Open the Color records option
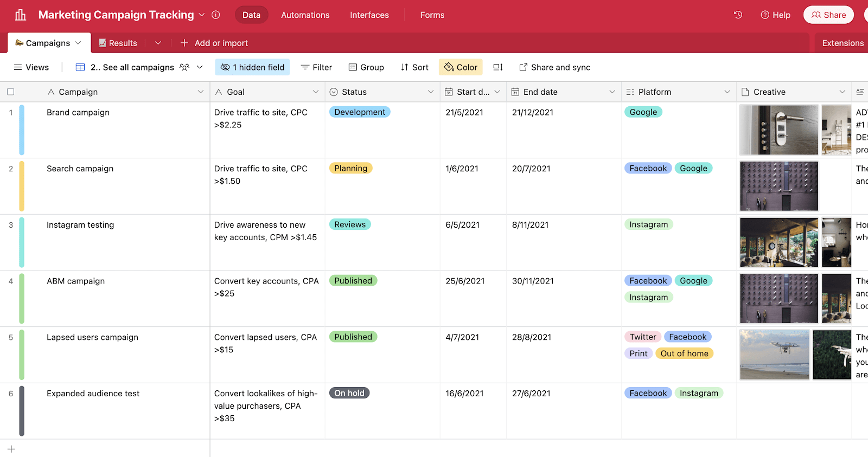The width and height of the screenshot is (868, 457). tap(461, 67)
